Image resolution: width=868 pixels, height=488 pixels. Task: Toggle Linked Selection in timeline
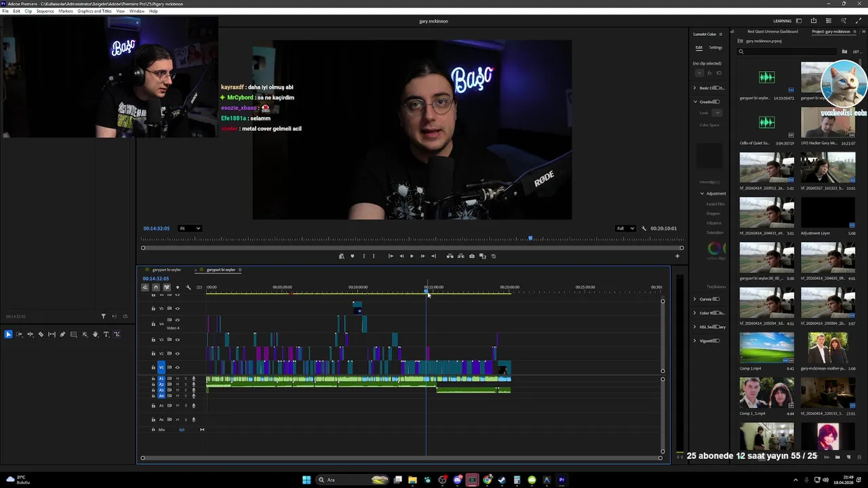[x=166, y=287]
